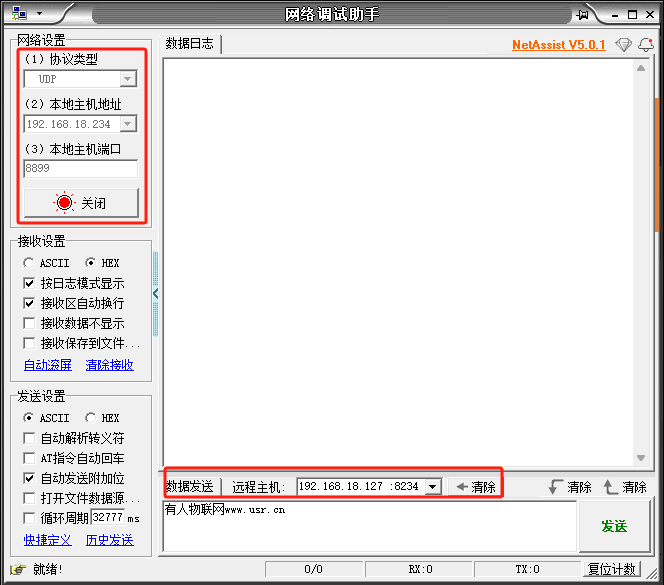Open the protocol type UDP dropdown

[127, 79]
